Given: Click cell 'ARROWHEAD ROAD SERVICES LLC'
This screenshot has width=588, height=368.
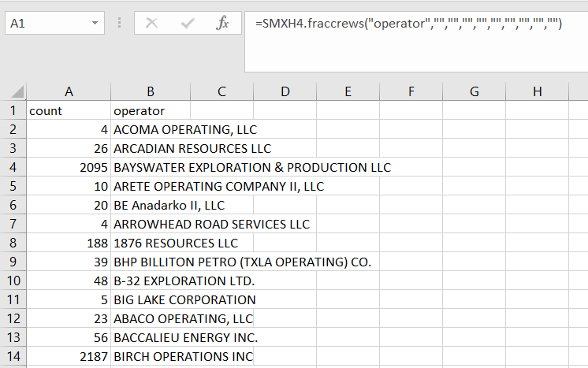Looking at the screenshot, I should click(x=211, y=224).
